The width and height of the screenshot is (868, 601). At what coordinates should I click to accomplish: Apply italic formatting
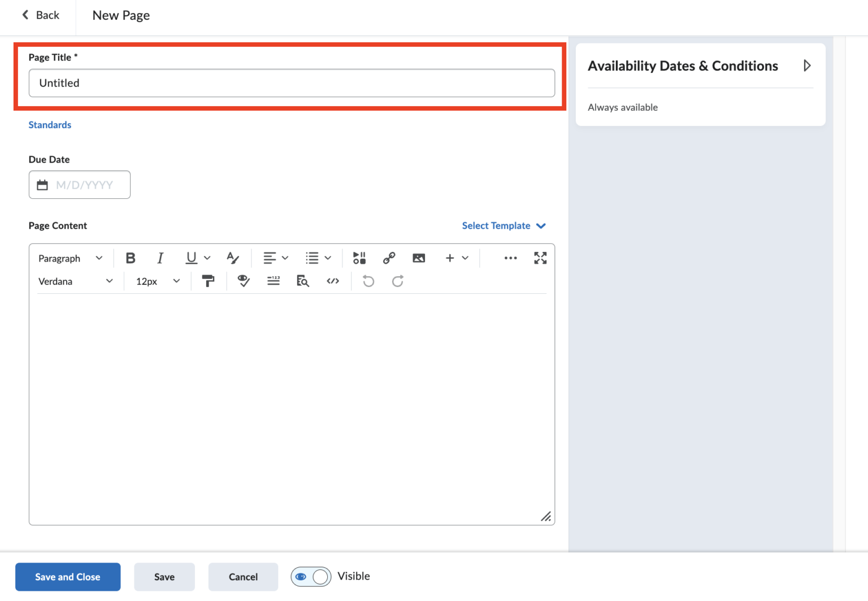coord(160,258)
